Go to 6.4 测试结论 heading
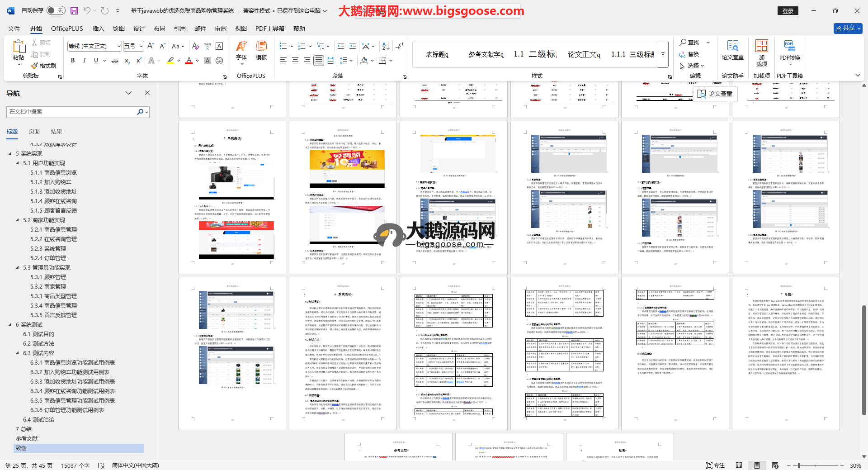Viewport: 868px width, 470px height. 38,420
